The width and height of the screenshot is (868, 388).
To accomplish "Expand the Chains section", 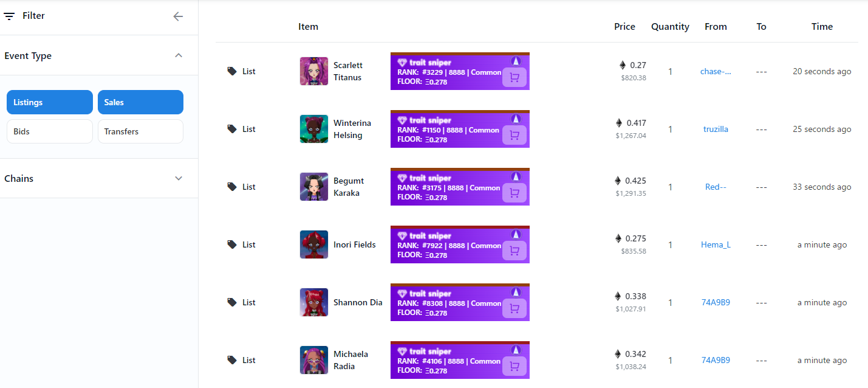I will [179, 178].
